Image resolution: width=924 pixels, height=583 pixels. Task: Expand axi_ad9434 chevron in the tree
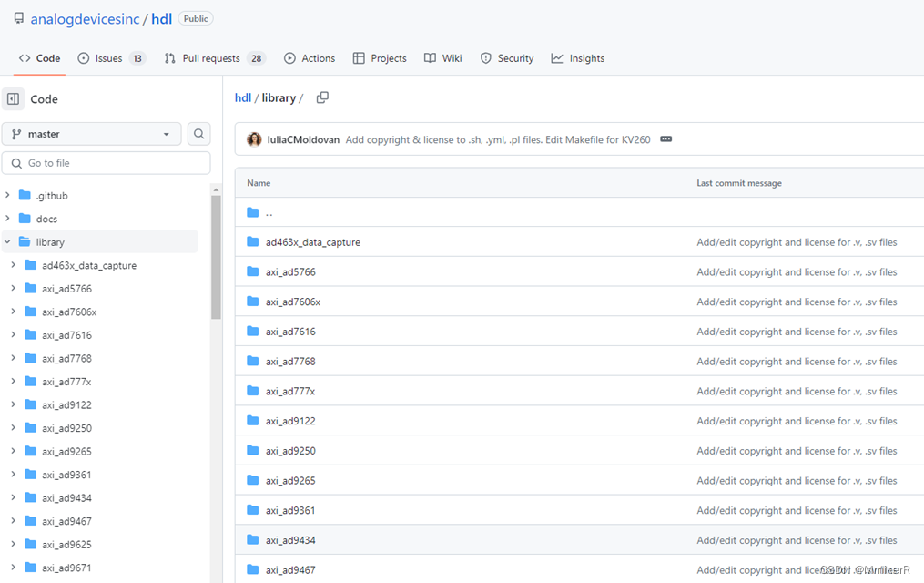pyautogui.click(x=13, y=497)
